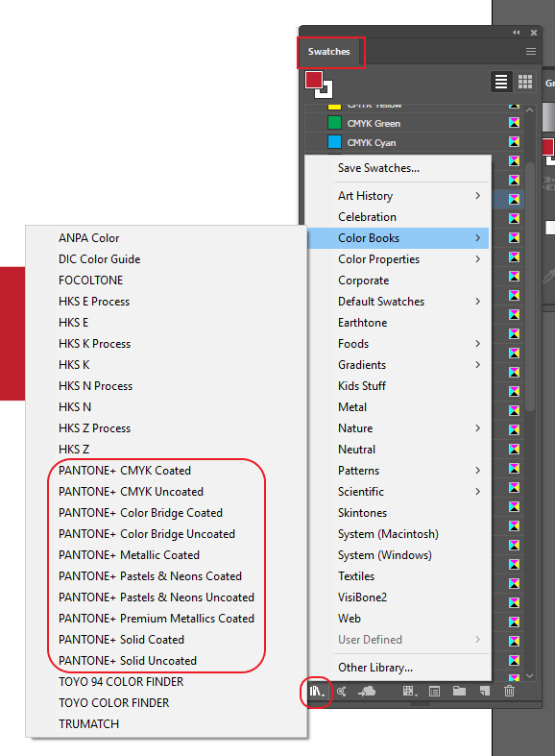
Task: Click the Swatches panel tab
Action: (x=329, y=52)
